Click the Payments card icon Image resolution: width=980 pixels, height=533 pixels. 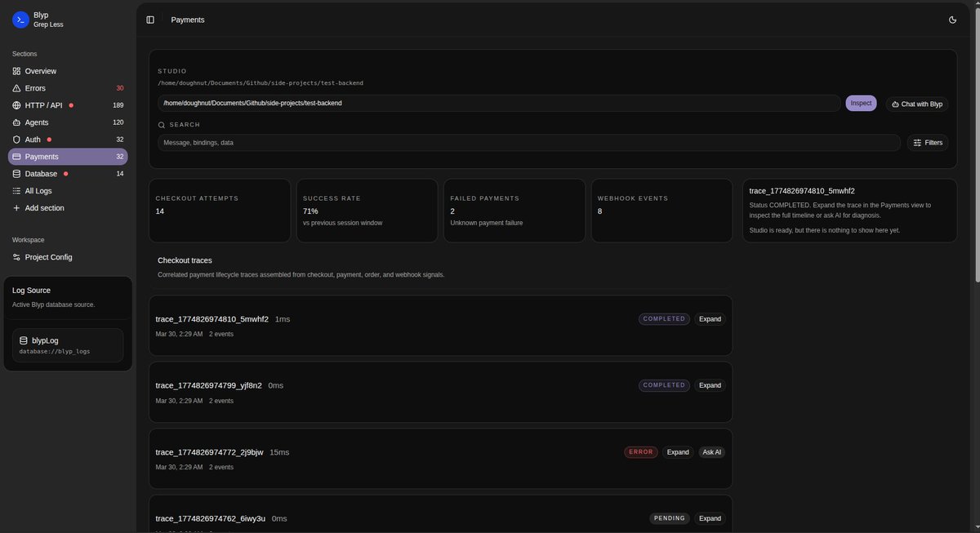click(x=16, y=157)
